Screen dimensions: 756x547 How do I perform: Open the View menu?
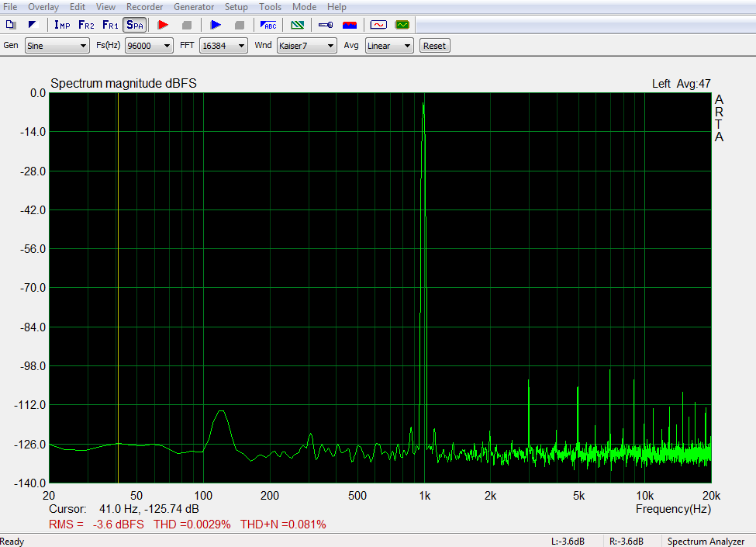(105, 7)
